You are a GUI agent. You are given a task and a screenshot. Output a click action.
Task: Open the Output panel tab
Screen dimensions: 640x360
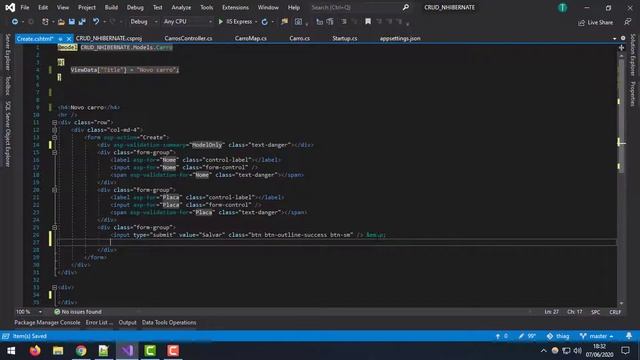pos(127,322)
